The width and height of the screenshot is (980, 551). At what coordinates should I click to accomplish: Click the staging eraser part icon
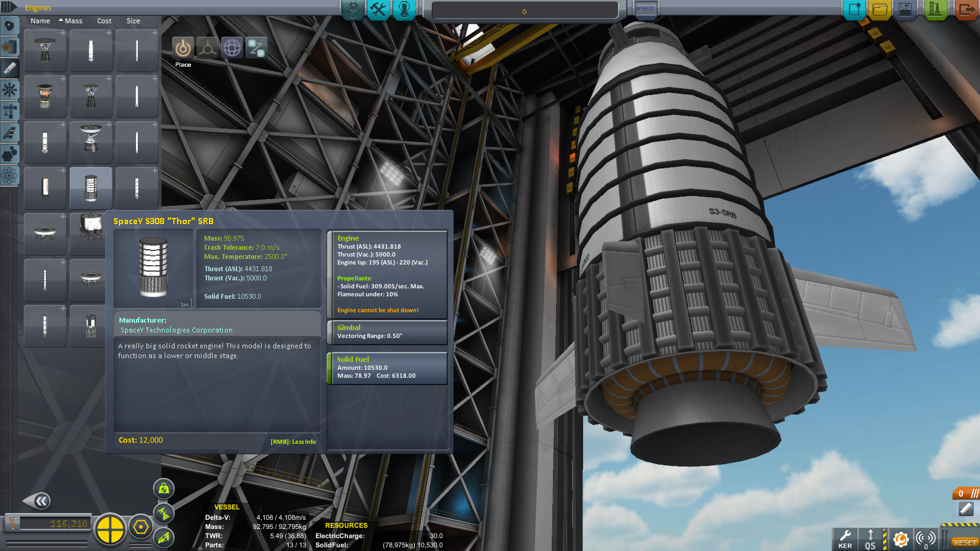[x=966, y=509]
